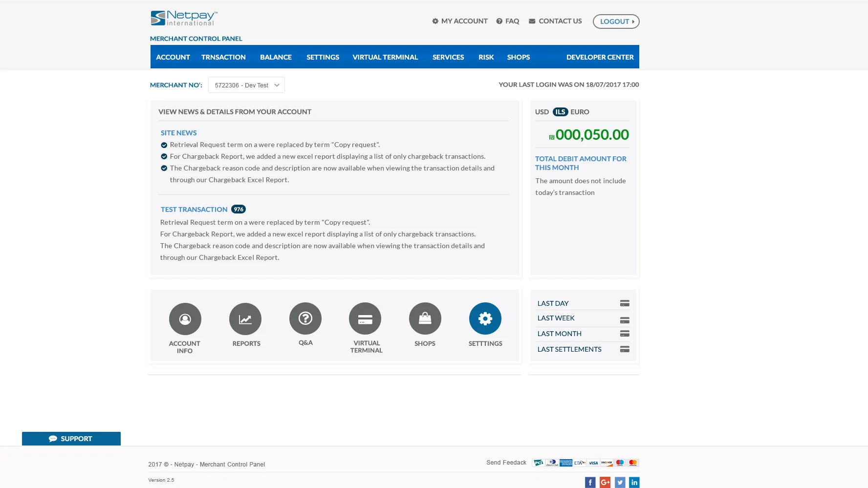Click the Site News heading
The height and width of the screenshot is (488, 868).
click(x=179, y=133)
